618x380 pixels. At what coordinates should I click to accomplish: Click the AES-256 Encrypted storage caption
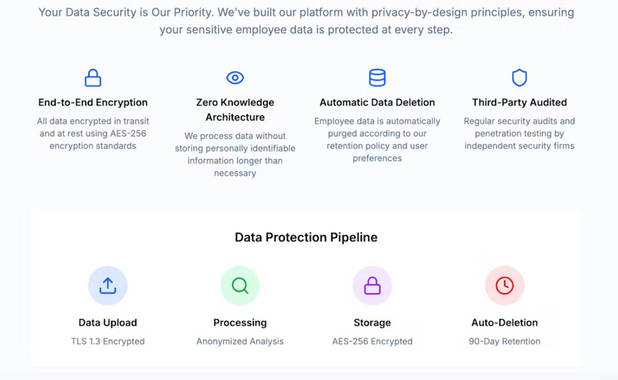pyautogui.click(x=372, y=341)
